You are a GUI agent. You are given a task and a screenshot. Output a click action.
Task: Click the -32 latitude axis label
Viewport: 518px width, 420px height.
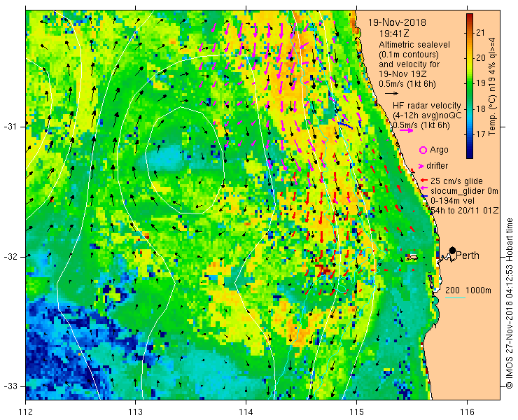point(12,257)
